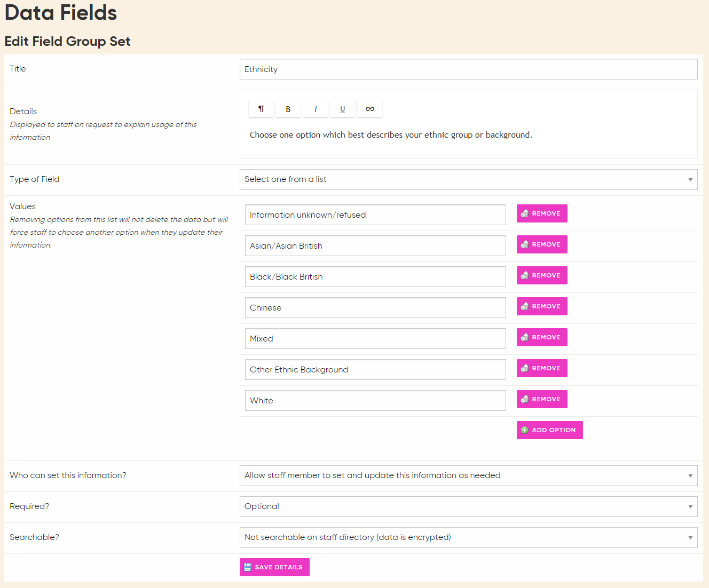Insert a link in Details editor
709x588 pixels.
coord(370,109)
